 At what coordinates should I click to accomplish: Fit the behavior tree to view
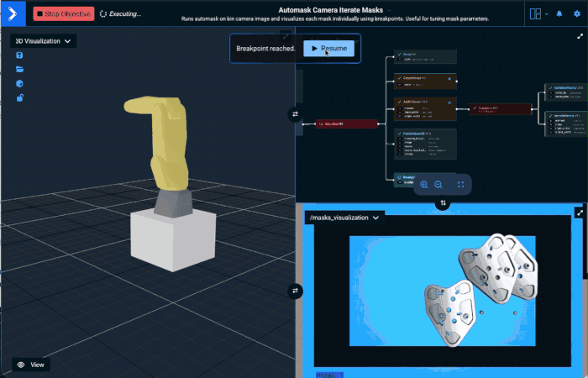coord(460,185)
